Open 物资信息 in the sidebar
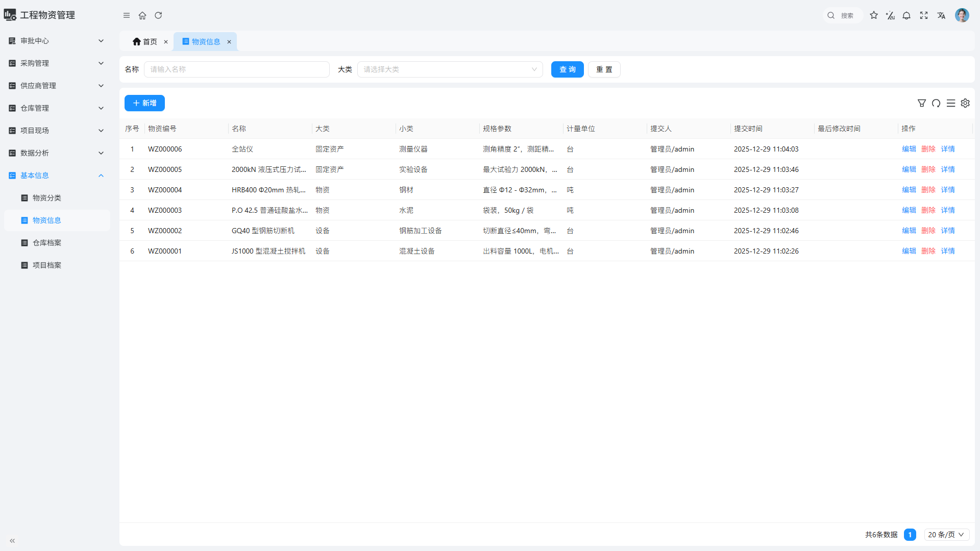The image size is (980, 551). click(x=57, y=220)
